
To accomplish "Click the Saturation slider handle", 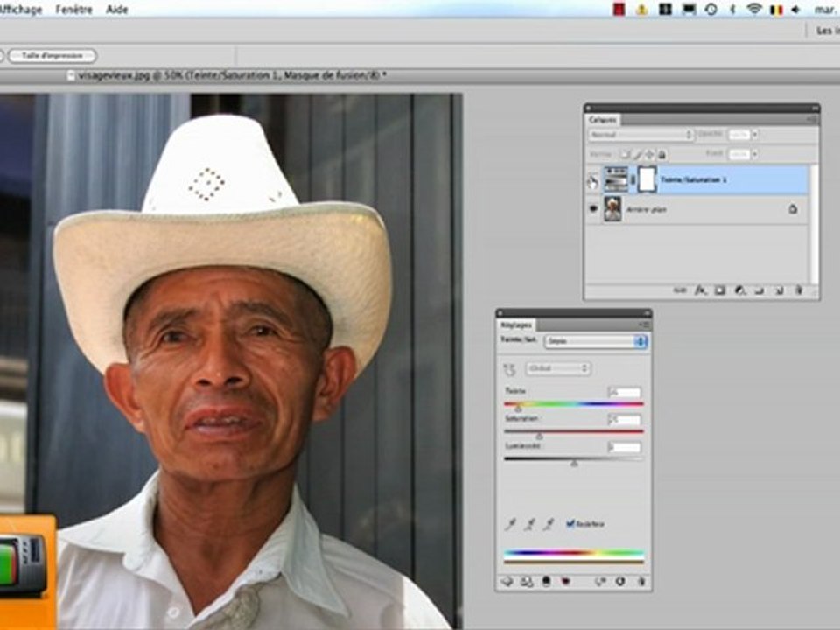I will pos(540,436).
